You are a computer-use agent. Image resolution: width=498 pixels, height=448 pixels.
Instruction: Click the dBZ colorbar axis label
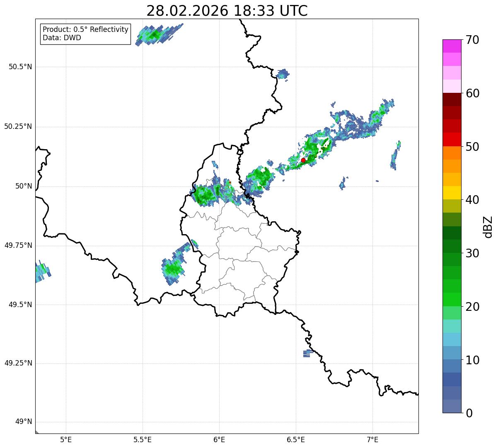[488, 226]
